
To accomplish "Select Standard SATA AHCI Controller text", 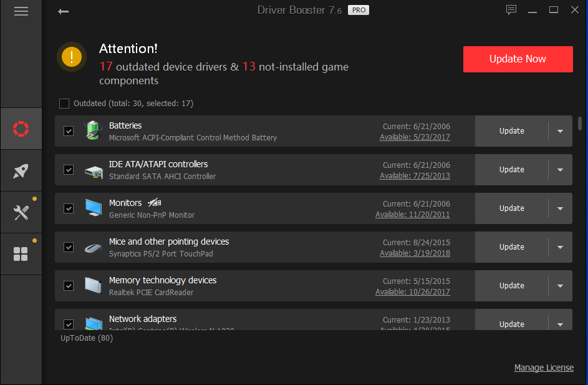I will (162, 177).
